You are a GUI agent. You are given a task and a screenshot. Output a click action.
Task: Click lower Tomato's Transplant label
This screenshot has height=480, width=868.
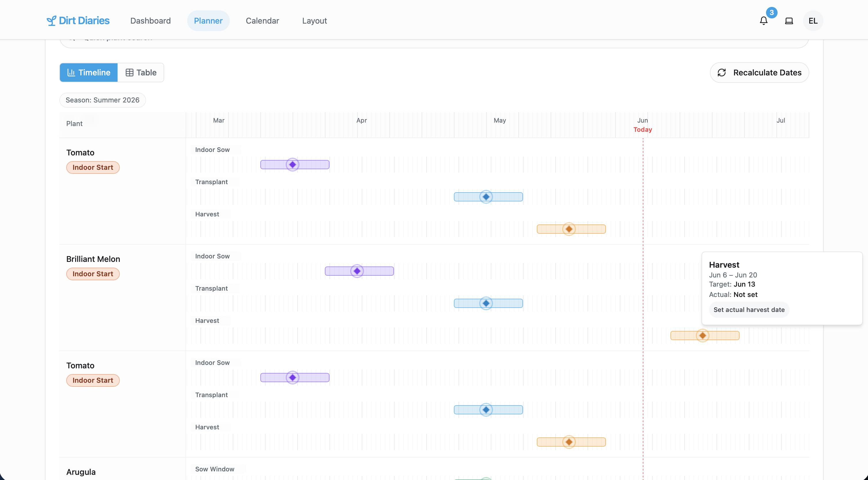click(211, 395)
